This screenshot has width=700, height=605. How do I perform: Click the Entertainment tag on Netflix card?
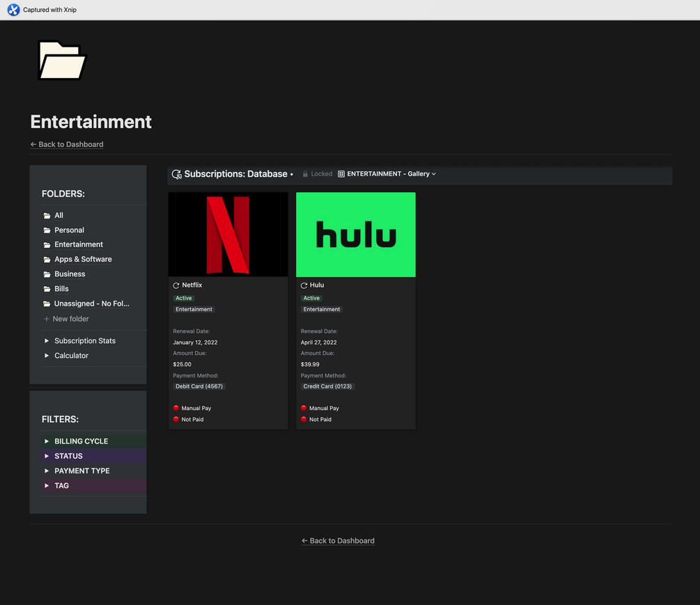[194, 309]
